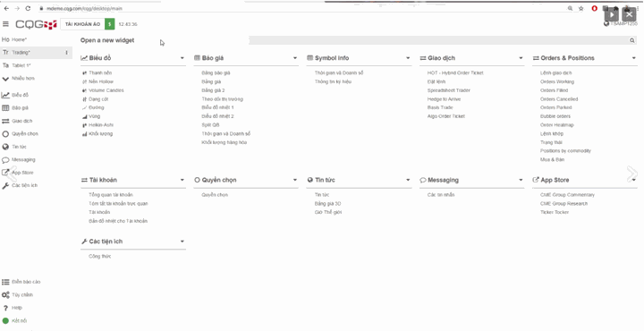Image resolution: width=644 pixels, height=331 pixels.
Task: Click the next page arrow on right edge
Action: (x=631, y=174)
